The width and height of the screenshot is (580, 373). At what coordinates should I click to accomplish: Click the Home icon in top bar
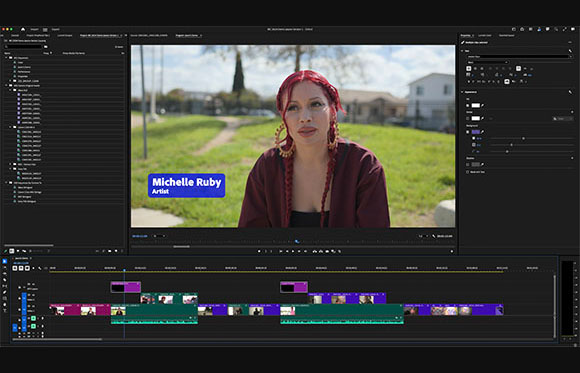click(23, 29)
